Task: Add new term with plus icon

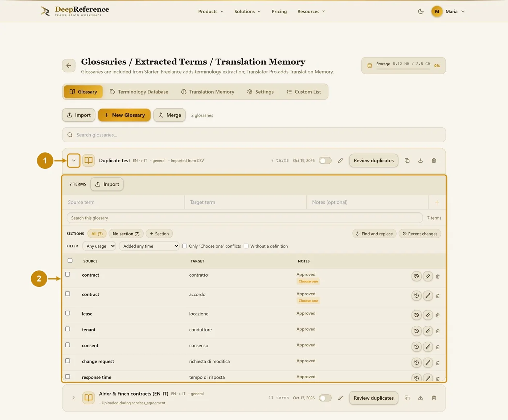Action: [x=437, y=202]
